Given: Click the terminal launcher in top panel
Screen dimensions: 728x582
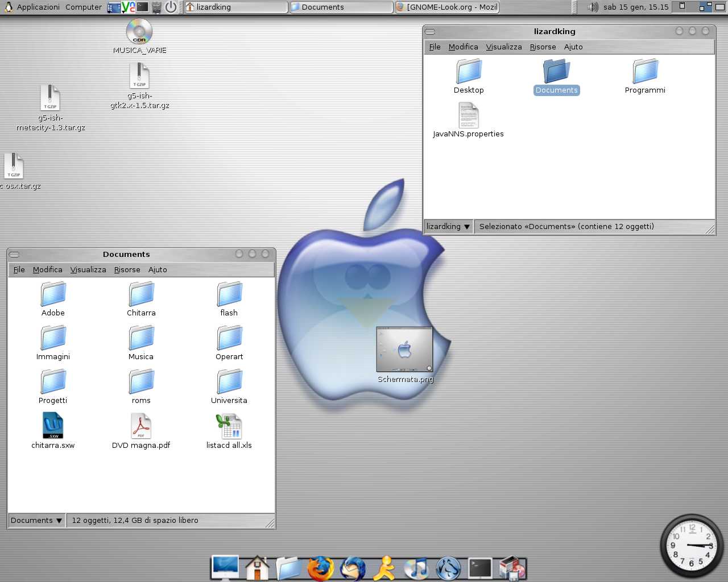Looking at the screenshot, I should tap(143, 7).
